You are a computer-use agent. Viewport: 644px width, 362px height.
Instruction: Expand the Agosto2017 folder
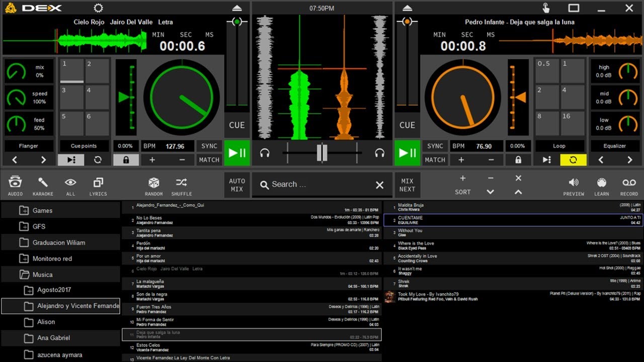tap(28, 290)
